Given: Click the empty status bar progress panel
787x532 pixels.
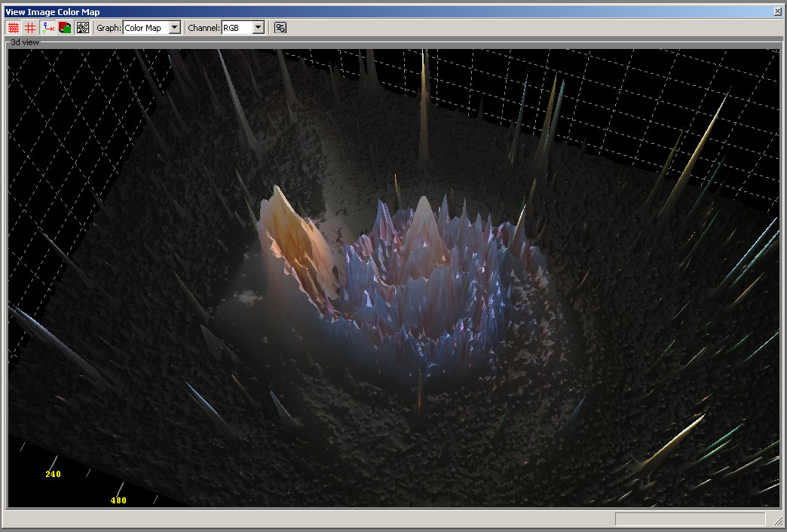Looking at the screenshot, I should pyautogui.click(x=690, y=519).
